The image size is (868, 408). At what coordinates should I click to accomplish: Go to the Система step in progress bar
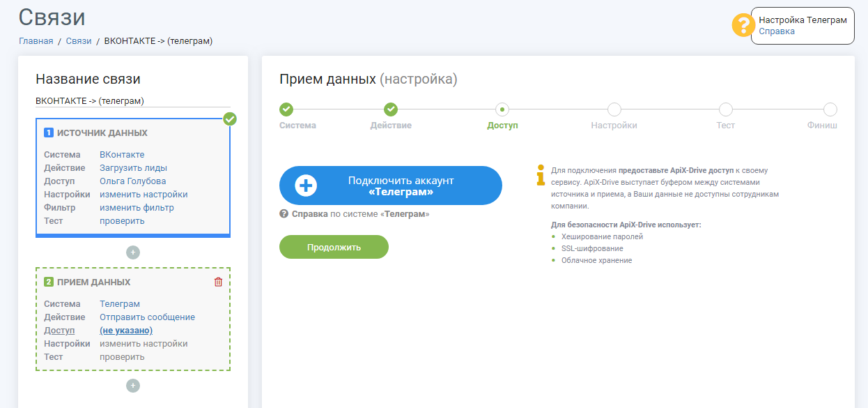(x=286, y=109)
